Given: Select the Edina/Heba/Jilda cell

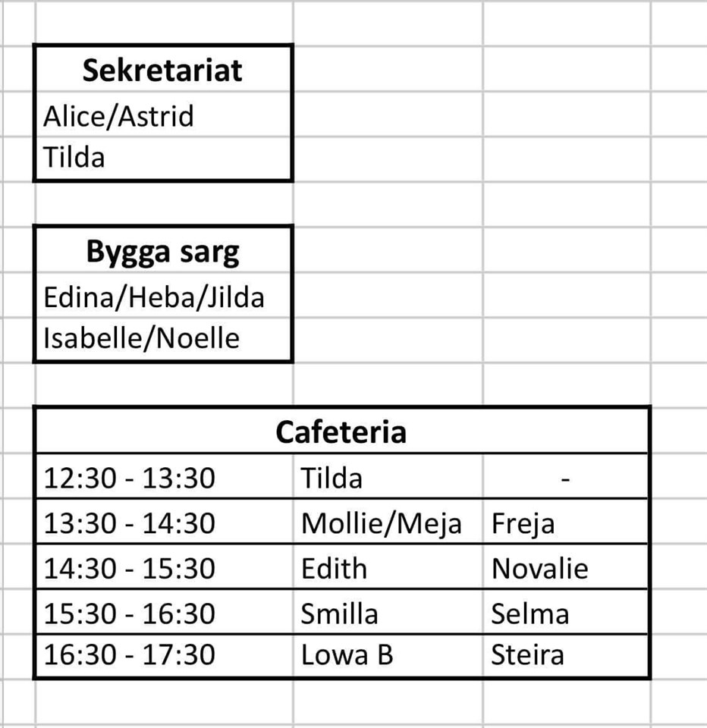Looking at the screenshot, I should (154, 297).
